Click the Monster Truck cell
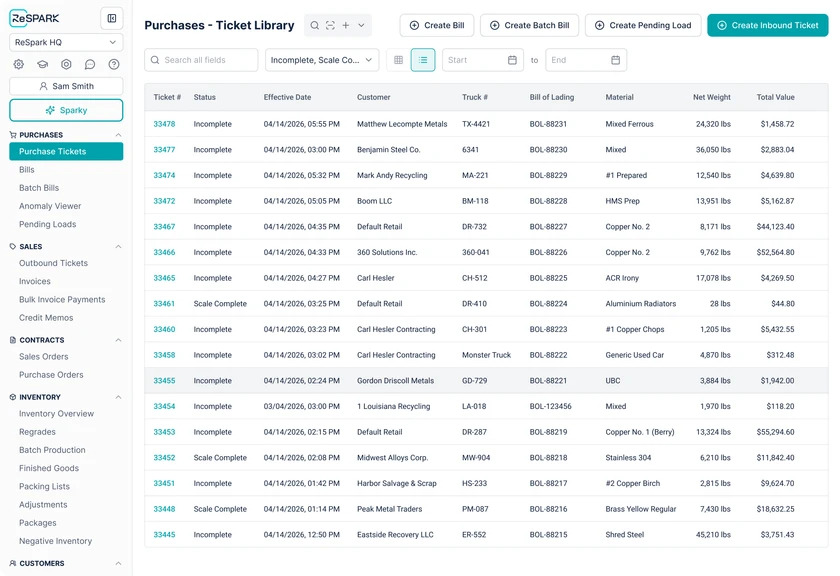This screenshot has height=576, width=840. click(486, 355)
